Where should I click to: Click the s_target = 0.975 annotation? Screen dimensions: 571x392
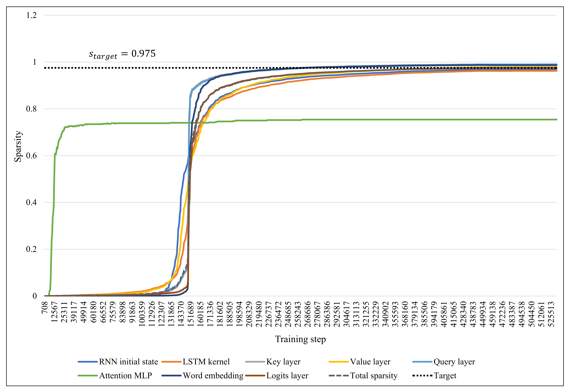coord(122,54)
